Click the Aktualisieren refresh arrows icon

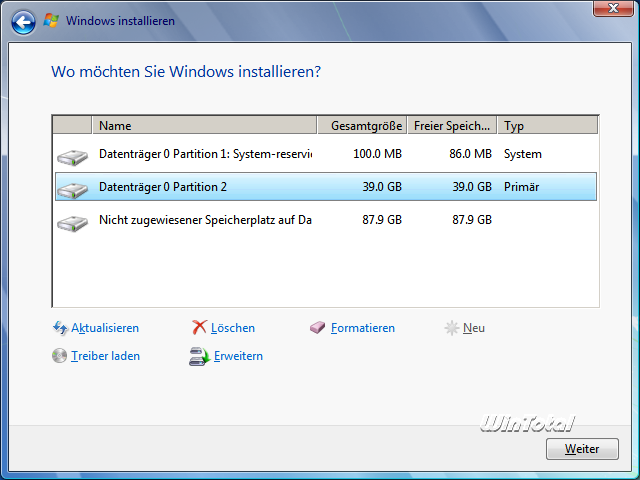coord(60,328)
